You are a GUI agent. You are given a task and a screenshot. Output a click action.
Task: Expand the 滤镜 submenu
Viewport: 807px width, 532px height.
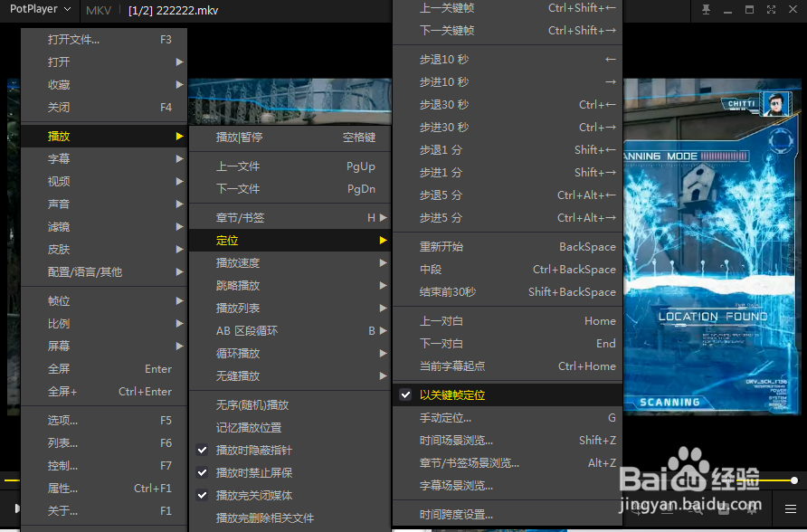104,227
